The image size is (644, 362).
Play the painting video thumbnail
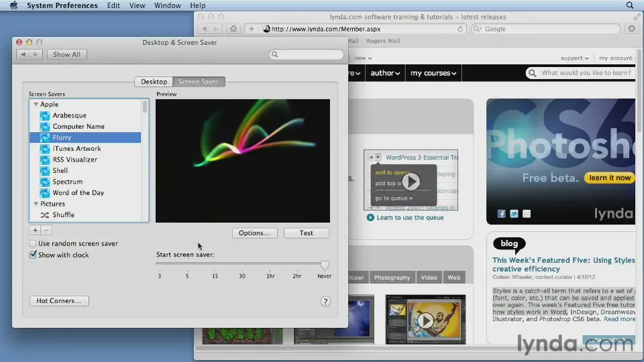(425, 320)
